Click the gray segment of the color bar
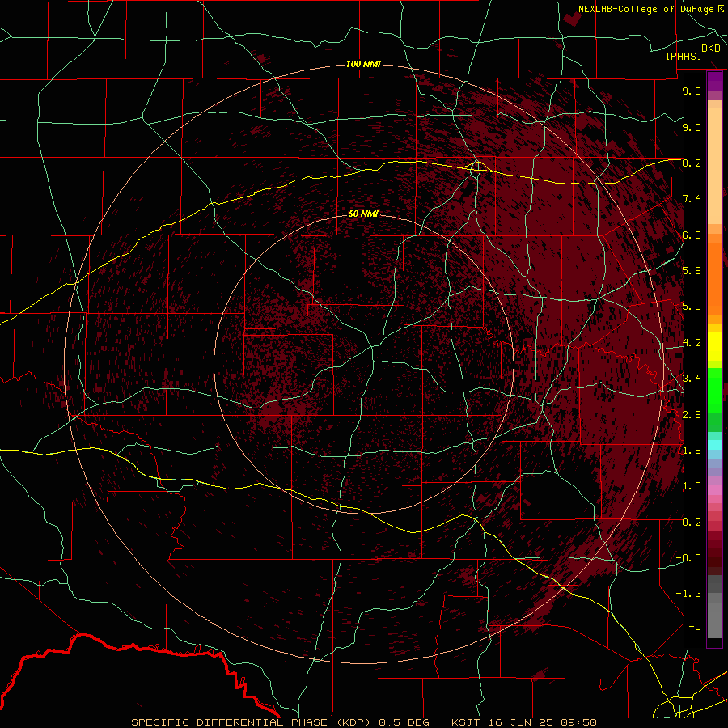728x728 pixels. point(714,608)
